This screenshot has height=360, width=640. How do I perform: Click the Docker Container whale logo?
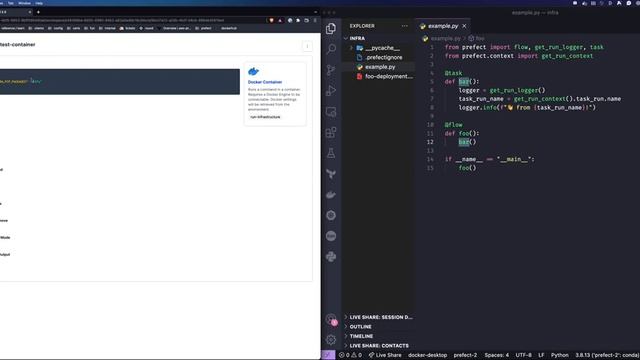coord(253,71)
